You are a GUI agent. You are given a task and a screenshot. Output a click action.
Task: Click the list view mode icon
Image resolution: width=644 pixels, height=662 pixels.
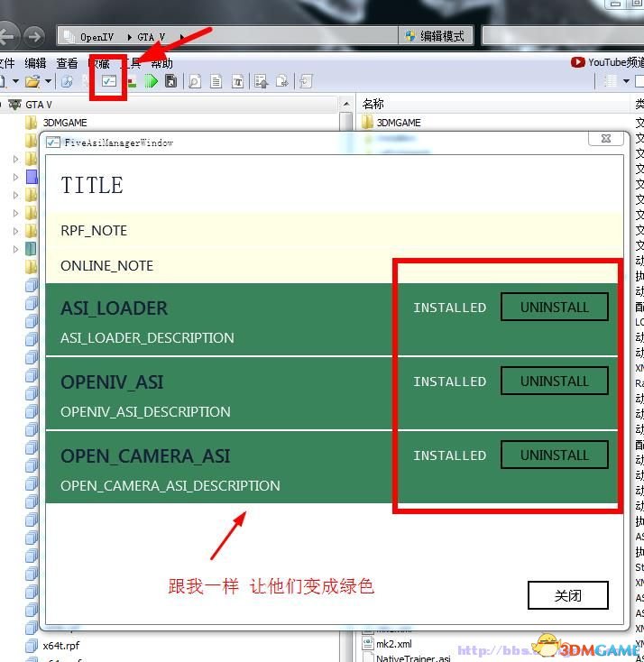[611, 81]
